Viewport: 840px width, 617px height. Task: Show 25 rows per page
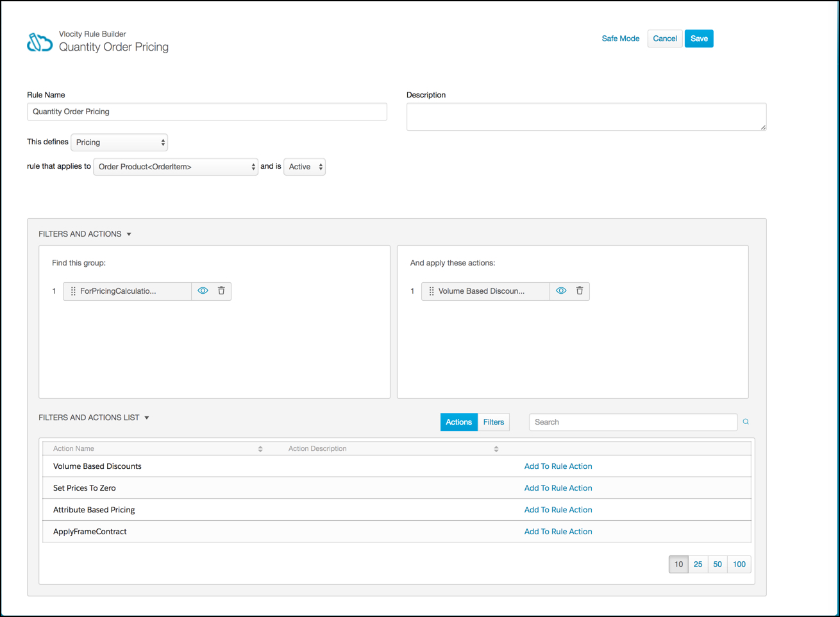(x=698, y=564)
